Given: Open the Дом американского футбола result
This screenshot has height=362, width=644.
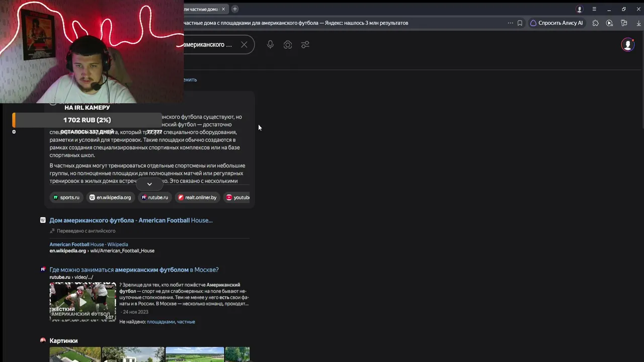Looking at the screenshot, I should coord(131,220).
